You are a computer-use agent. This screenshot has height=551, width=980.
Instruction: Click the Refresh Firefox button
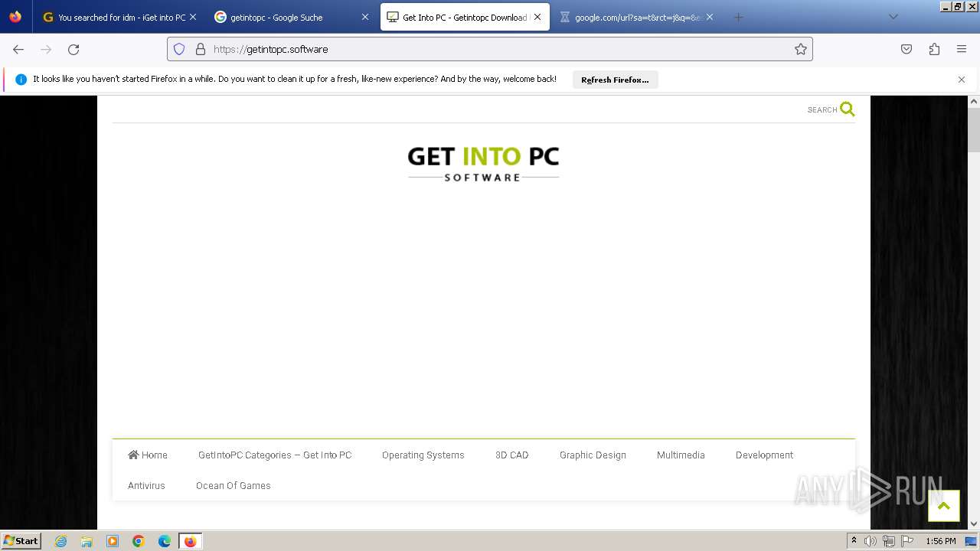click(x=615, y=80)
